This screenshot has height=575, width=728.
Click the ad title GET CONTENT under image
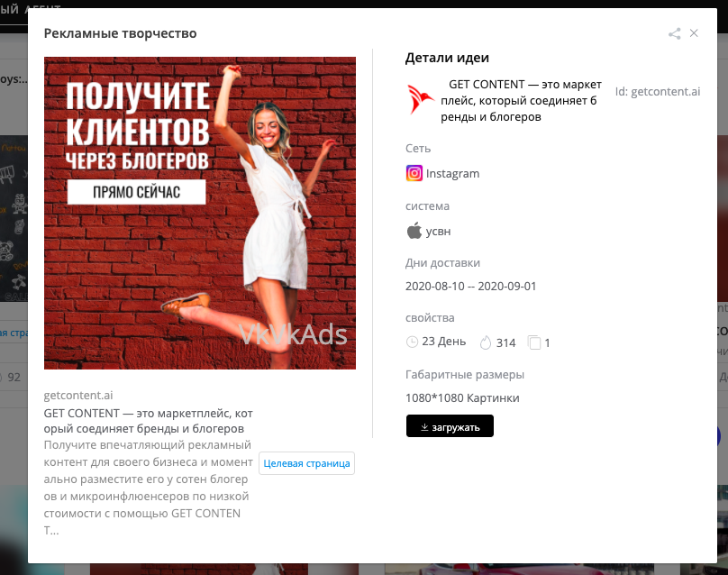coord(148,421)
